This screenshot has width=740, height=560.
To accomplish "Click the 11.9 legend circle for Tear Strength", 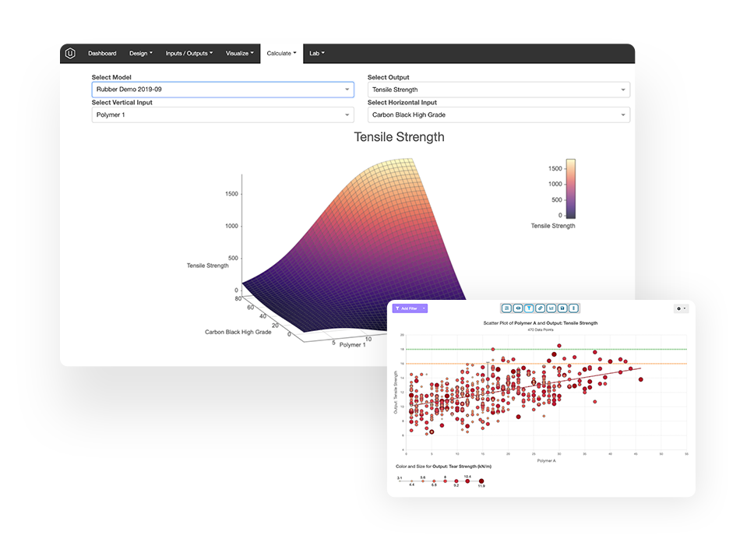I will coord(481,481).
